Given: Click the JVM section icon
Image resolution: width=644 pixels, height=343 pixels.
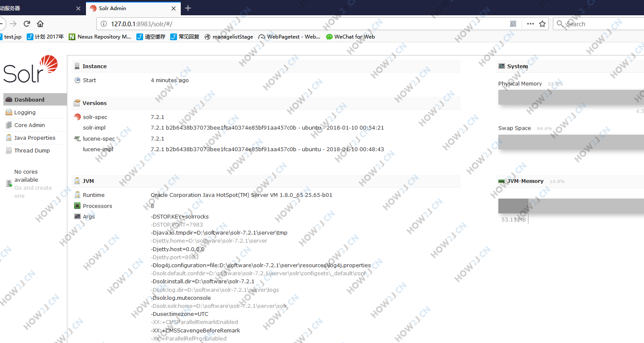Looking at the screenshot, I should (77, 181).
